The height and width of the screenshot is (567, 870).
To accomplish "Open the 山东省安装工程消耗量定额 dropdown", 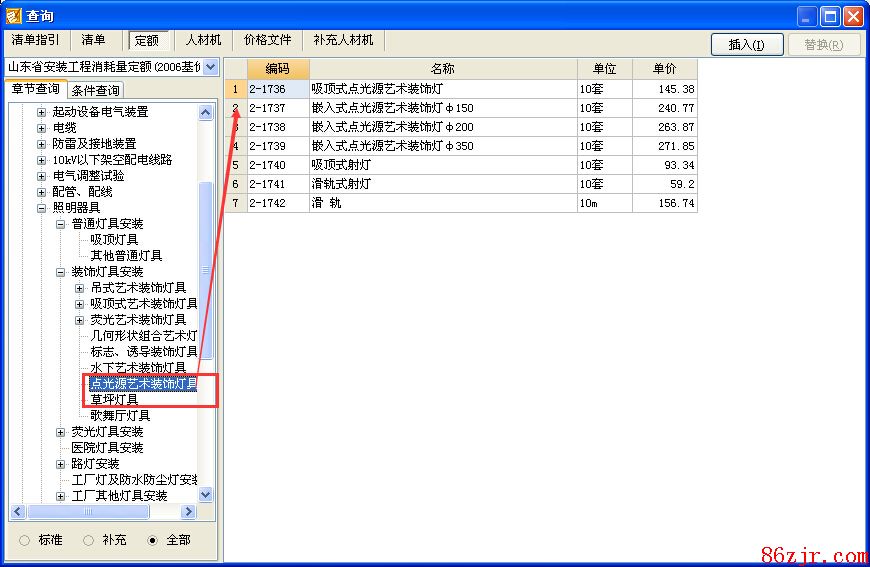I will [210, 67].
